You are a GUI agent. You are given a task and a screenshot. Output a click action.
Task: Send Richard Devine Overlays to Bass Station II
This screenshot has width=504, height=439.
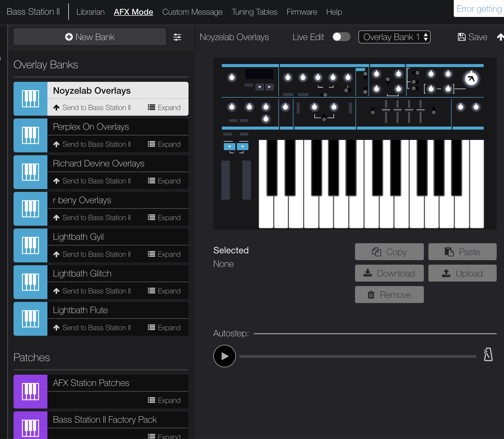tap(92, 181)
